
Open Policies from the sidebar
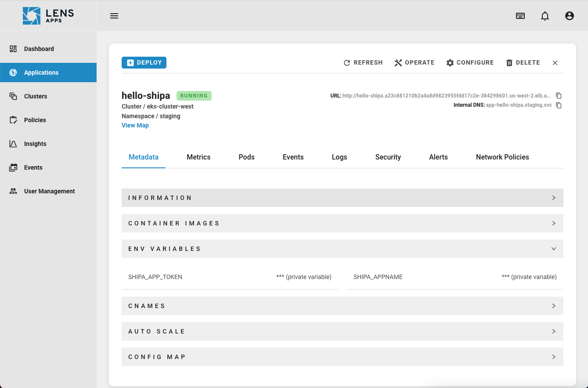48,120
